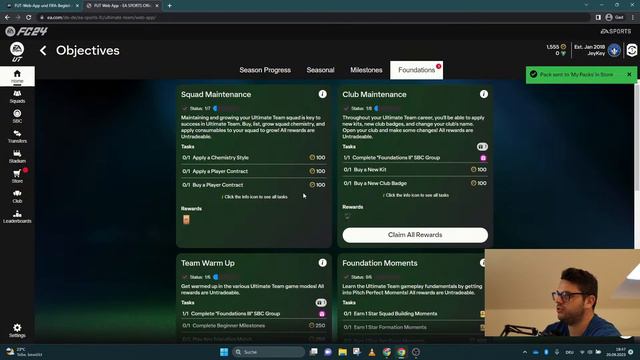640x360 pixels.
Task: Click the coin balance at top right
Action: click(x=556, y=47)
